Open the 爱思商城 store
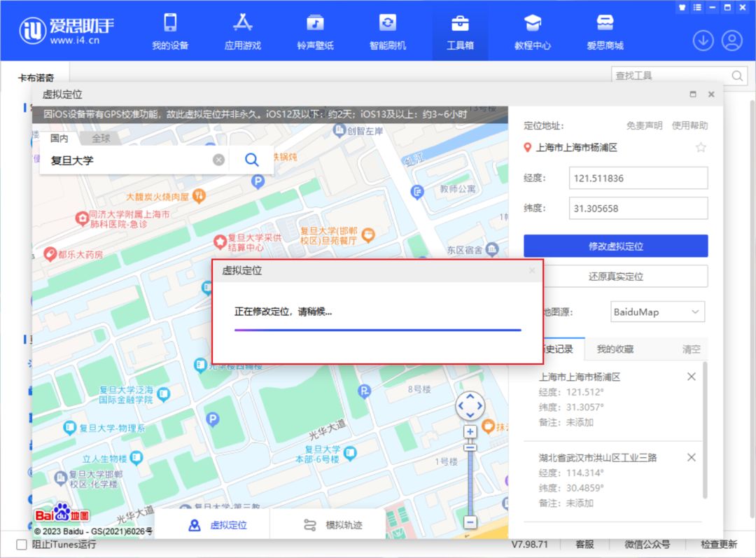This screenshot has height=558, width=756. pyautogui.click(x=605, y=32)
